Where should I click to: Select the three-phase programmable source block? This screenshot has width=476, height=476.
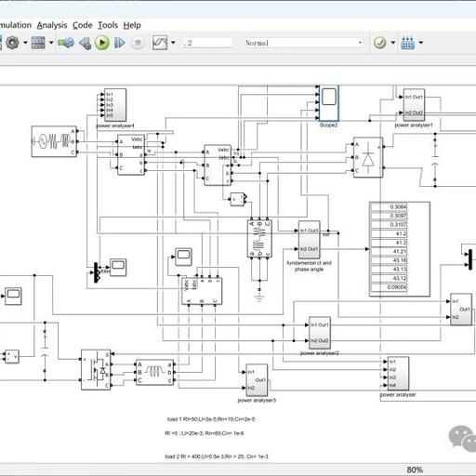click(54, 141)
